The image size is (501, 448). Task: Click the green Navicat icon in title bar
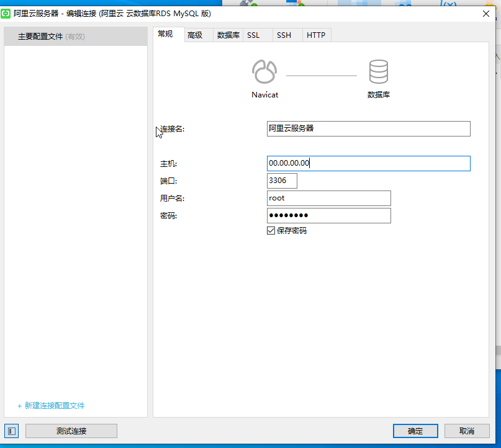pos(6,14)
